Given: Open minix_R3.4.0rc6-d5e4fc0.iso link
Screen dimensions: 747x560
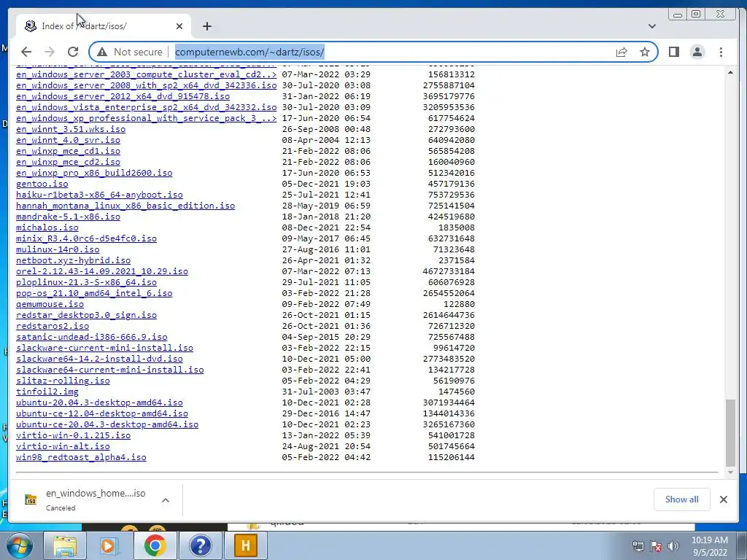Looking at the screenshot, I should [86, 238].
